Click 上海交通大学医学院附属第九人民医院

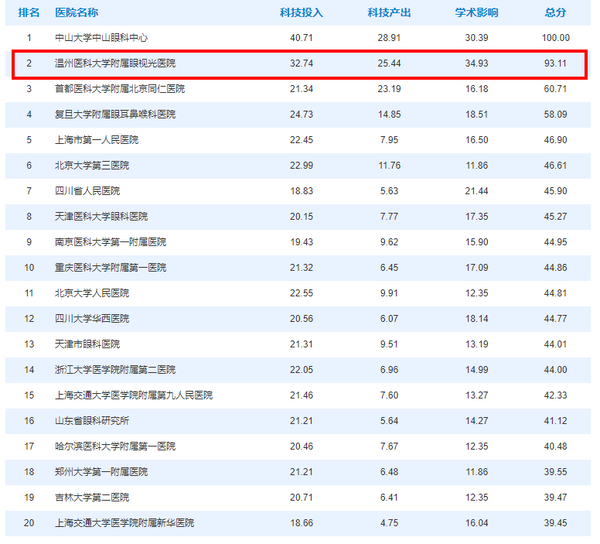coord(134,396)
